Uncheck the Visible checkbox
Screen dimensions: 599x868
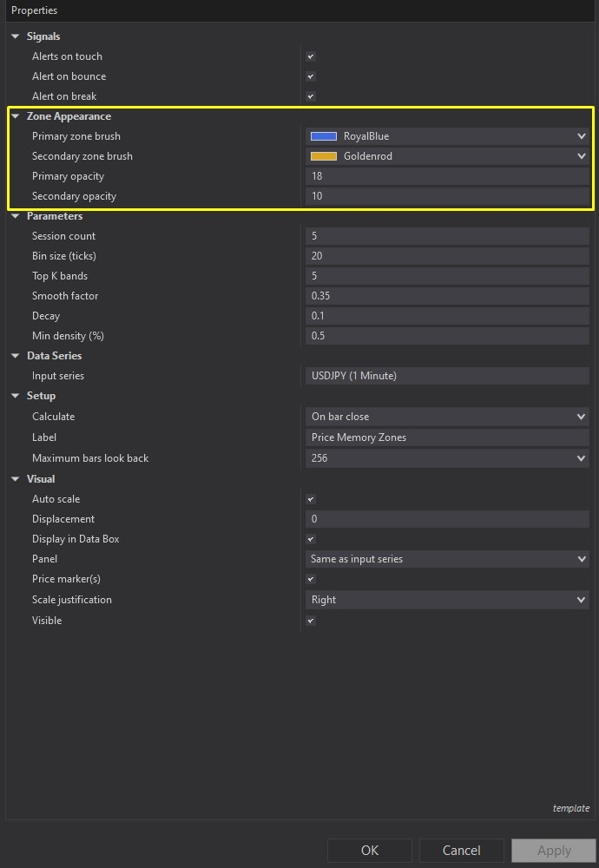click(311, 621)
